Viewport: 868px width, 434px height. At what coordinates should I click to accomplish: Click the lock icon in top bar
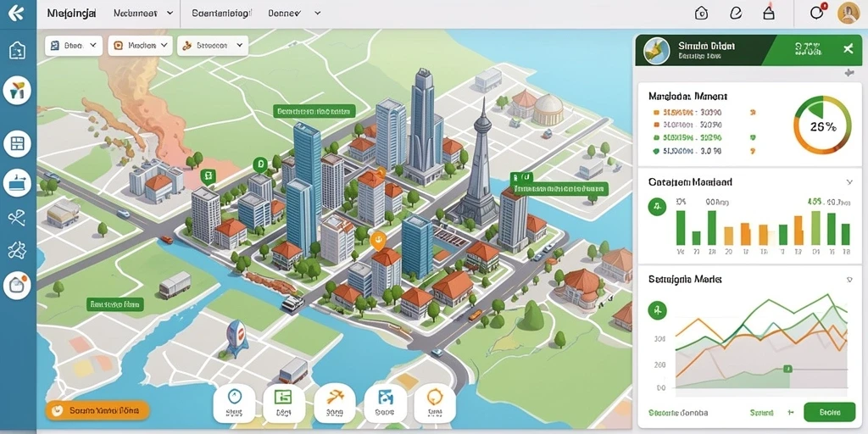pos(768,13)
